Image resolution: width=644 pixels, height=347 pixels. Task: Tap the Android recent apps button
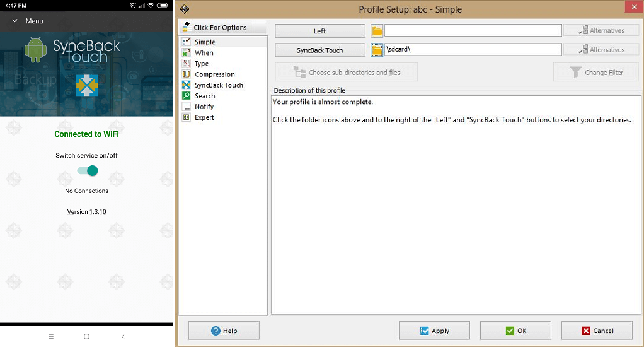click(51, 336)
